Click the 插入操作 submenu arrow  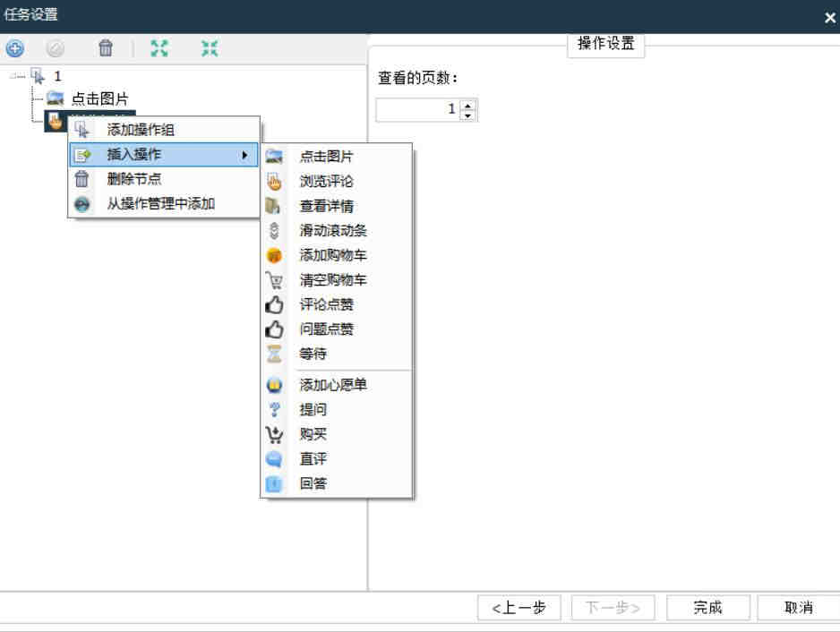pyautogui.click(x=244, y=155)
